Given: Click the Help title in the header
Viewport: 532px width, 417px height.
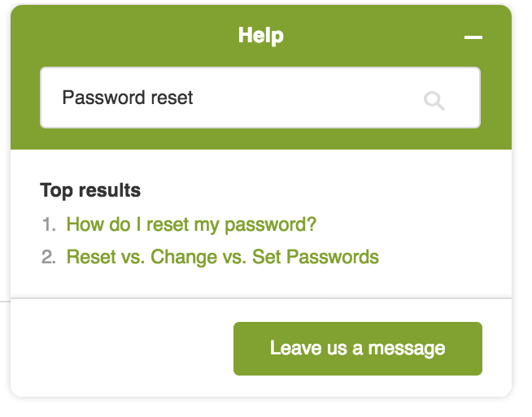Looking at the screenshot, I should click(x=260, y=36).
